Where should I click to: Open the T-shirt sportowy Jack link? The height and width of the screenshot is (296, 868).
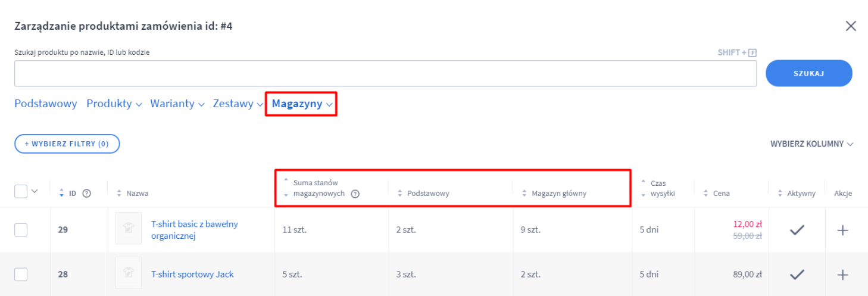click(192, 275)
